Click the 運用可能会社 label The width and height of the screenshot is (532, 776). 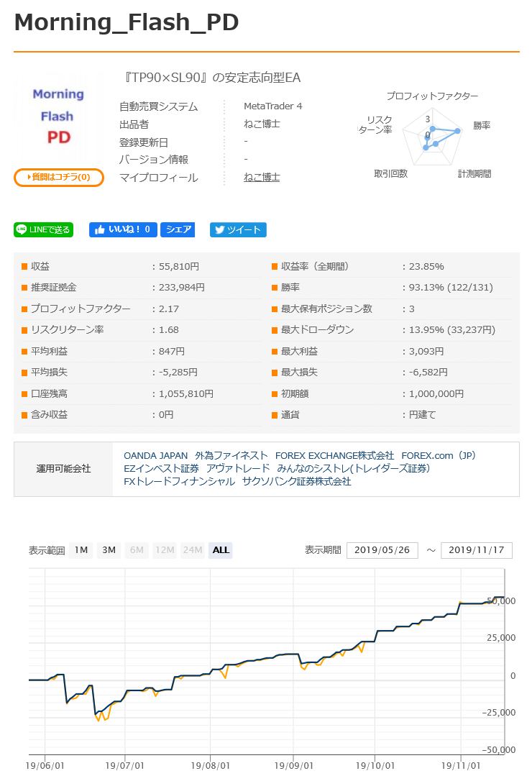[x=63, y=469]
